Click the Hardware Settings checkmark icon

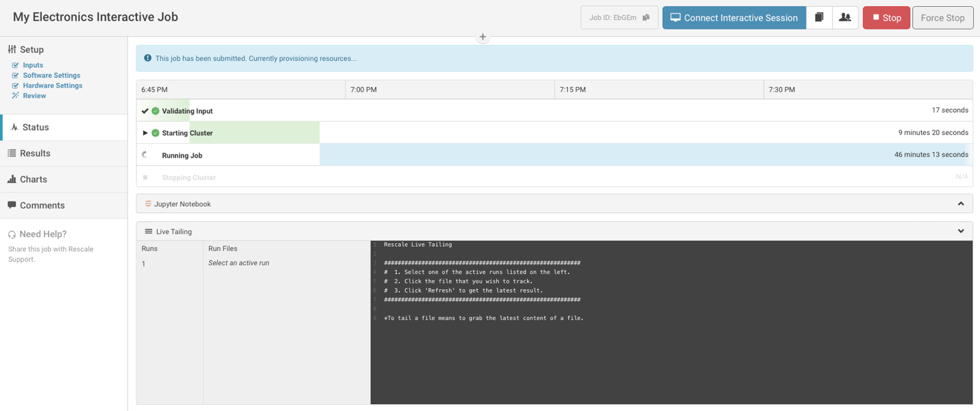click(x=15, y=86)
